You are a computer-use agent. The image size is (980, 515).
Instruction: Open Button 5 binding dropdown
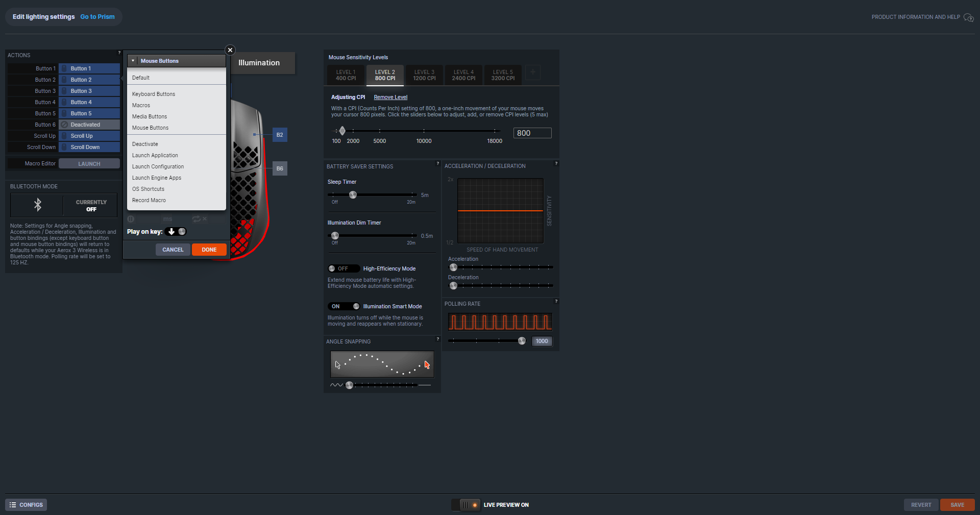(89, 113)
